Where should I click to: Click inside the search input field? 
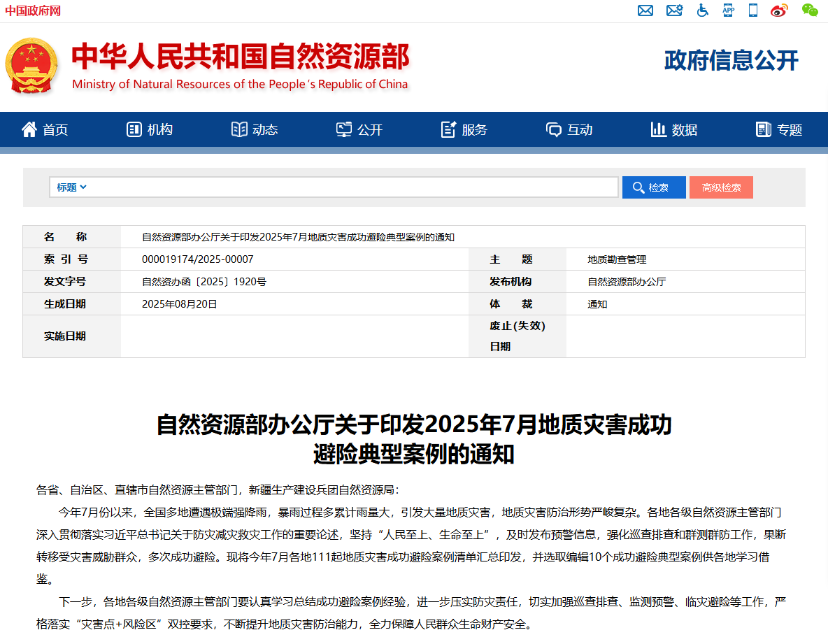pos(350,187)
